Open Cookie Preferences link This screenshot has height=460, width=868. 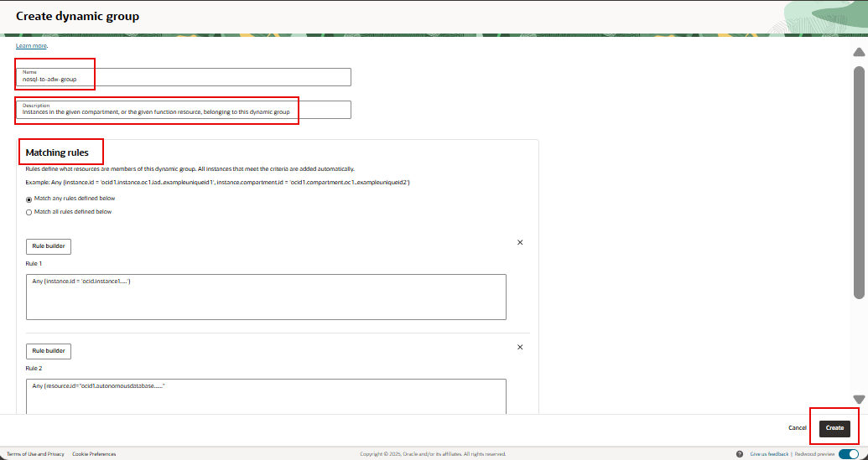(x=94, y=454)
